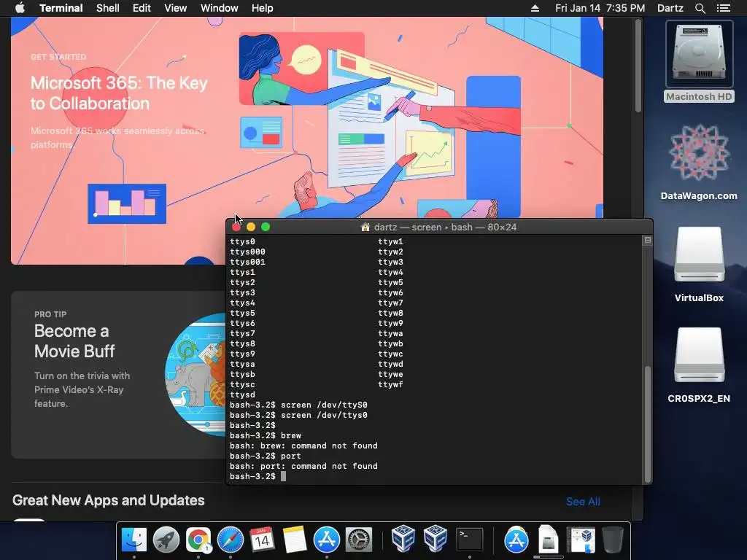Open Notes app in the Dock

coord(295,540)
